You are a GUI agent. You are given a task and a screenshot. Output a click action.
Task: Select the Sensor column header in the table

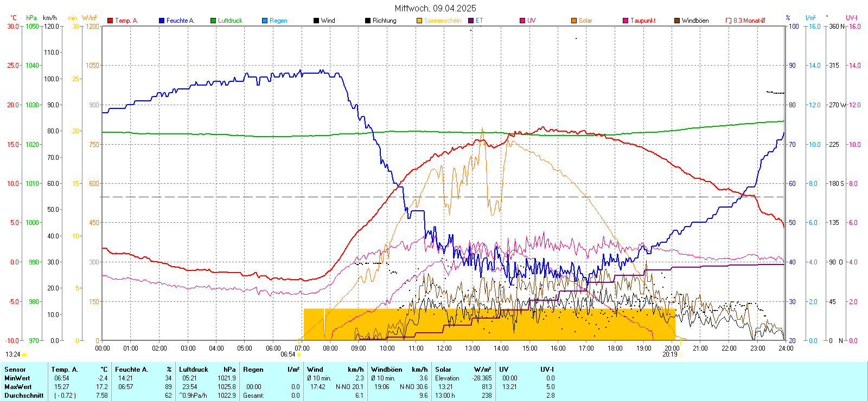point(15,370)
